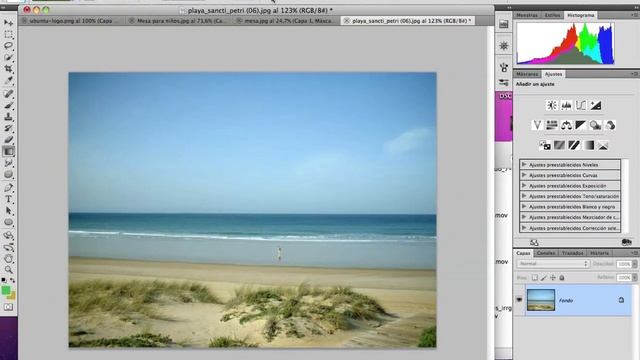Open the Opacidad value dropdown
The image size is (640, 360).
(634, 264)
